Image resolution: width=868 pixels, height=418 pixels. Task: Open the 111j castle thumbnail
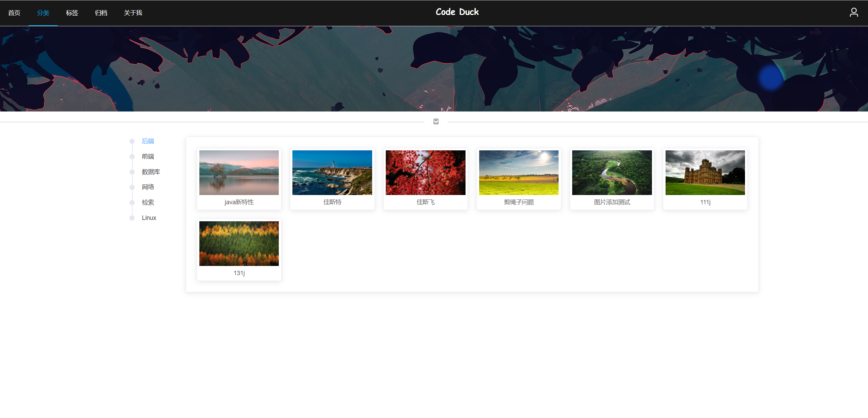click(705, 173)
